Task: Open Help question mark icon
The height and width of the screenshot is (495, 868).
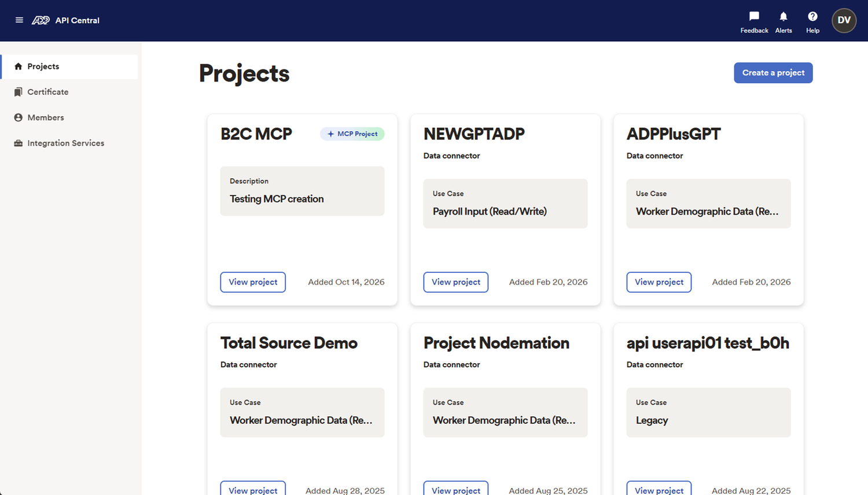Action: [812, 16]
